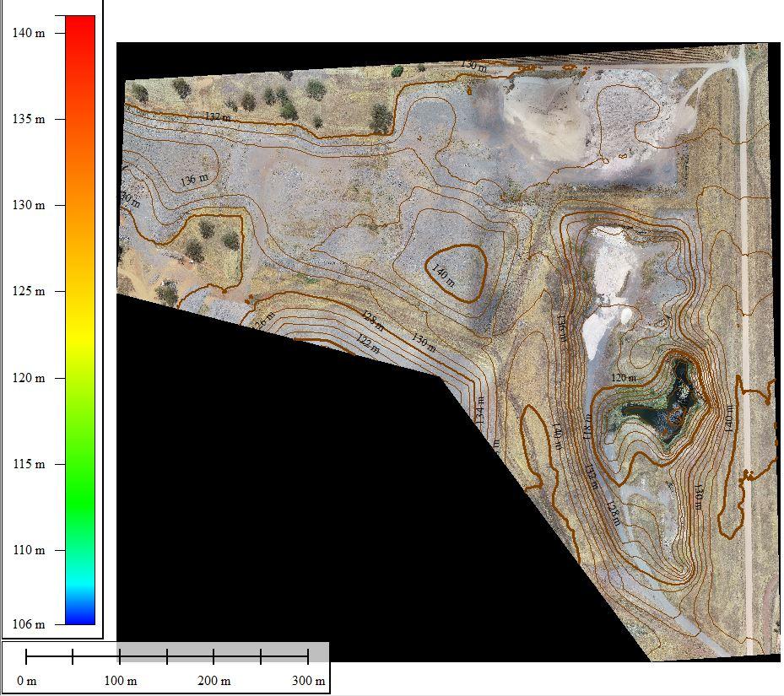Click the 0 m scale bar label

(27, 681)
